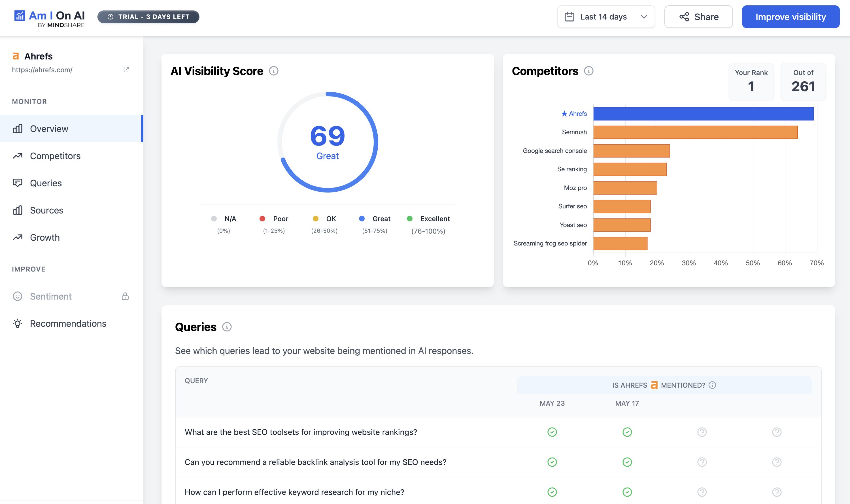Click the Improve visibility button
850x504 pixels.
[x=790, y=17]
